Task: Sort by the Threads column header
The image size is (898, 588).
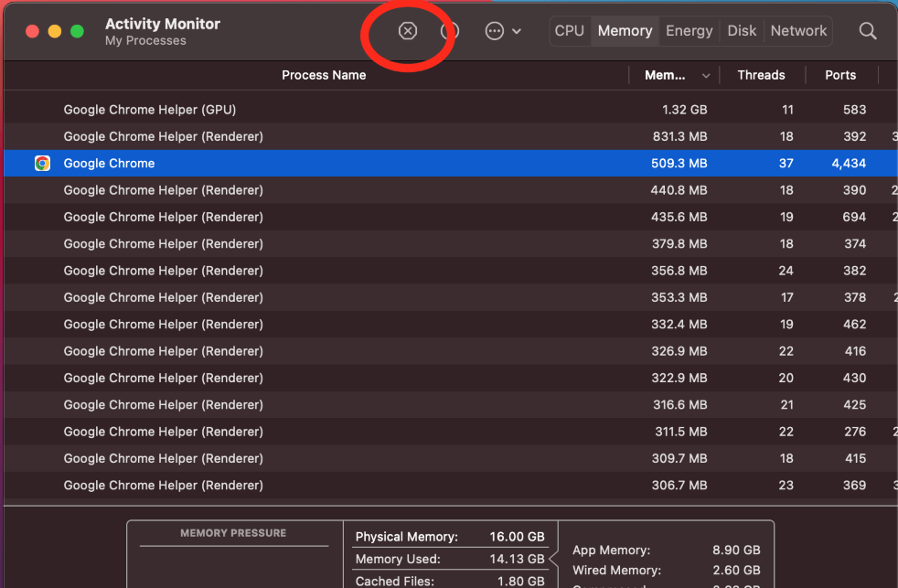Action: click(x=761, y=75)
